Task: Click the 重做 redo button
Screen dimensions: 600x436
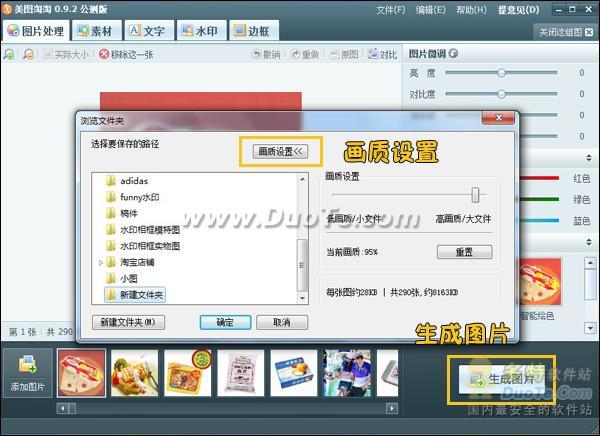Action: point(305,55)
